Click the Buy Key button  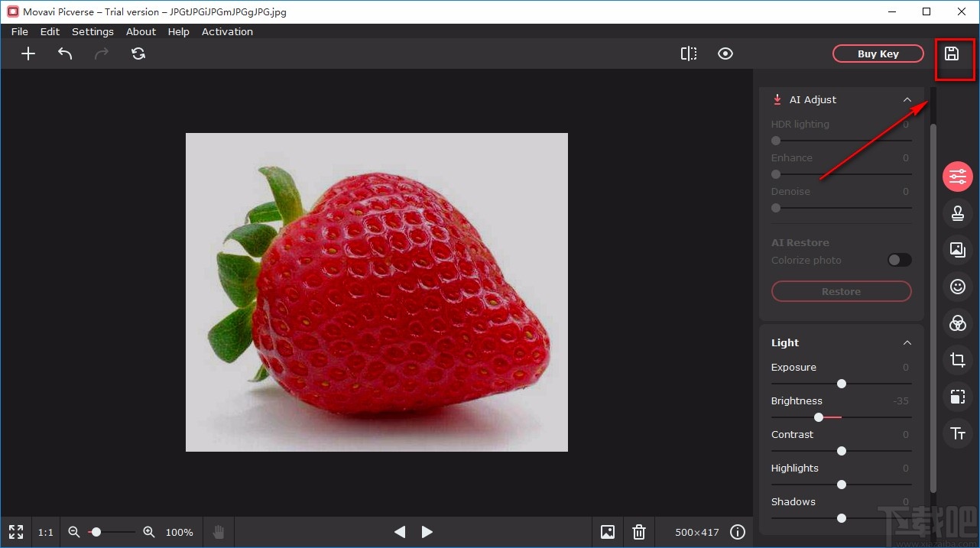click(878, 54)
